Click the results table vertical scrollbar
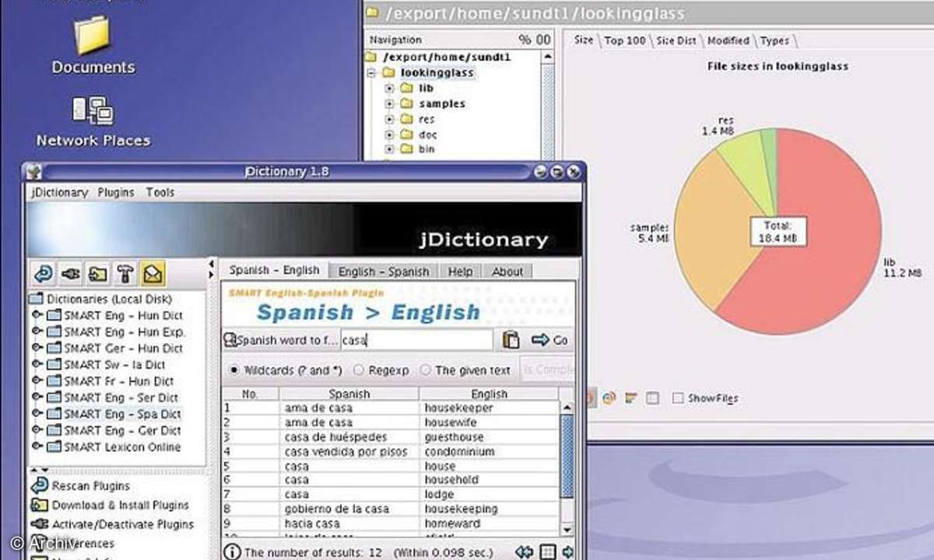The width and height of the screenshot is (934, 560). point(567,469)
